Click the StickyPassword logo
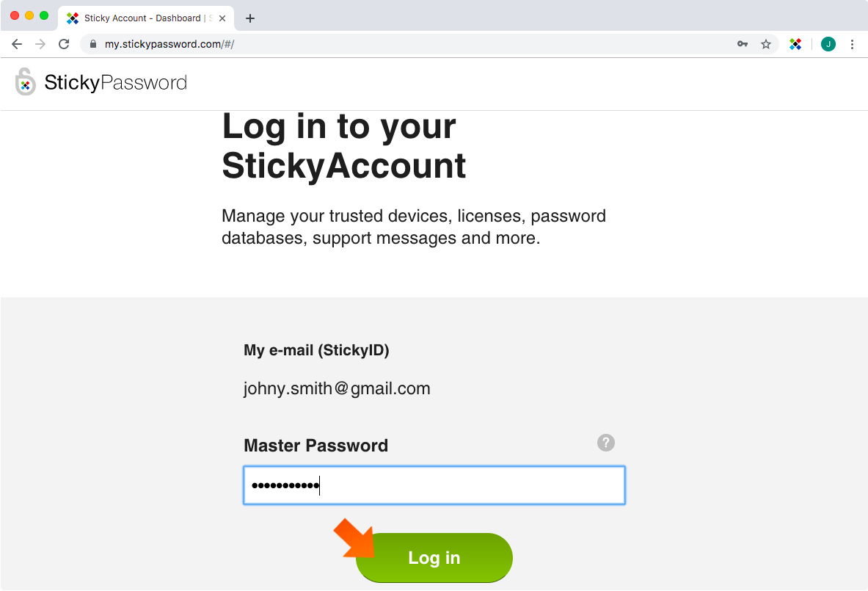 (101, 82)
